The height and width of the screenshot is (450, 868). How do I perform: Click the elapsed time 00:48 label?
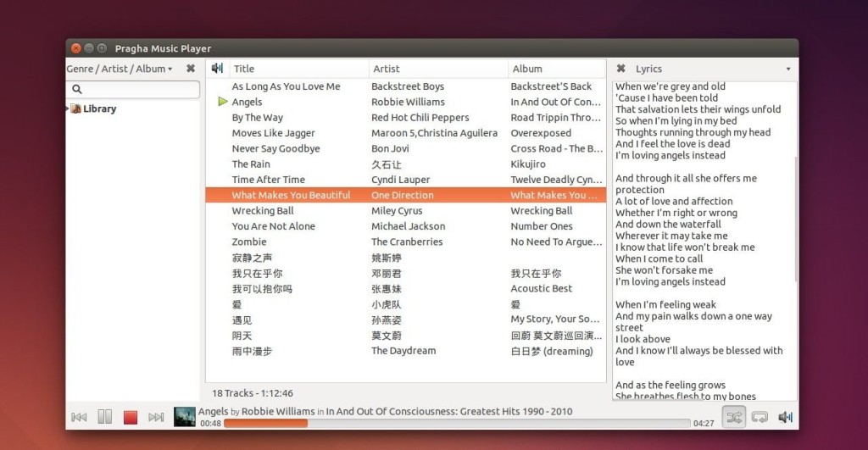[x=210, y=424]
